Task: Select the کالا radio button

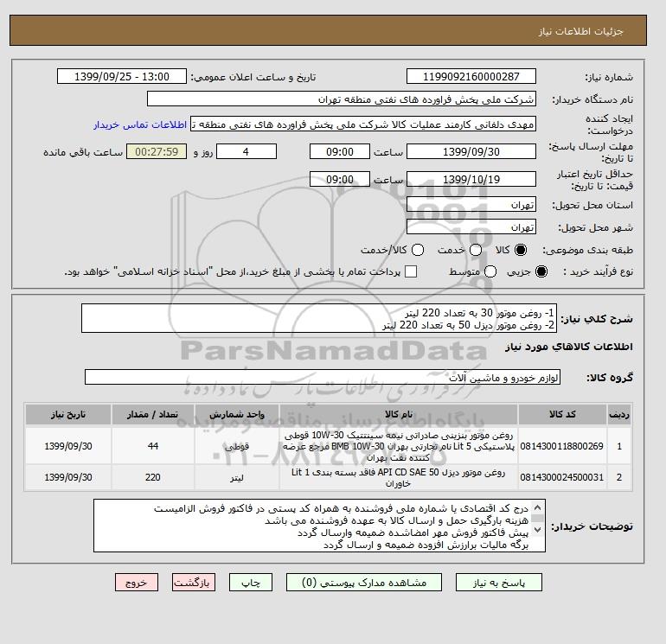Action: (x=521, y=250)
